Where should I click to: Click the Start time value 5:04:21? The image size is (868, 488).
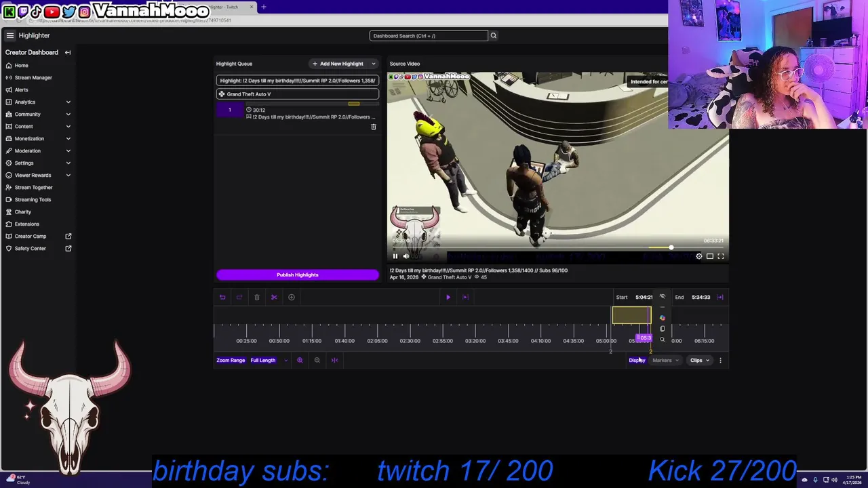(644, 297)
